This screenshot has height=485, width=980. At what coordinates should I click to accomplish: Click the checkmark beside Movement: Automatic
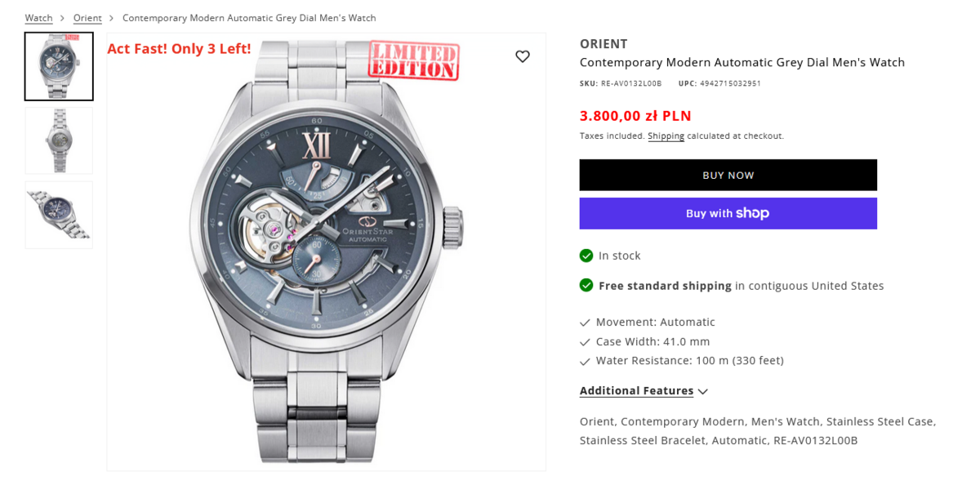(x=585, y=323)
